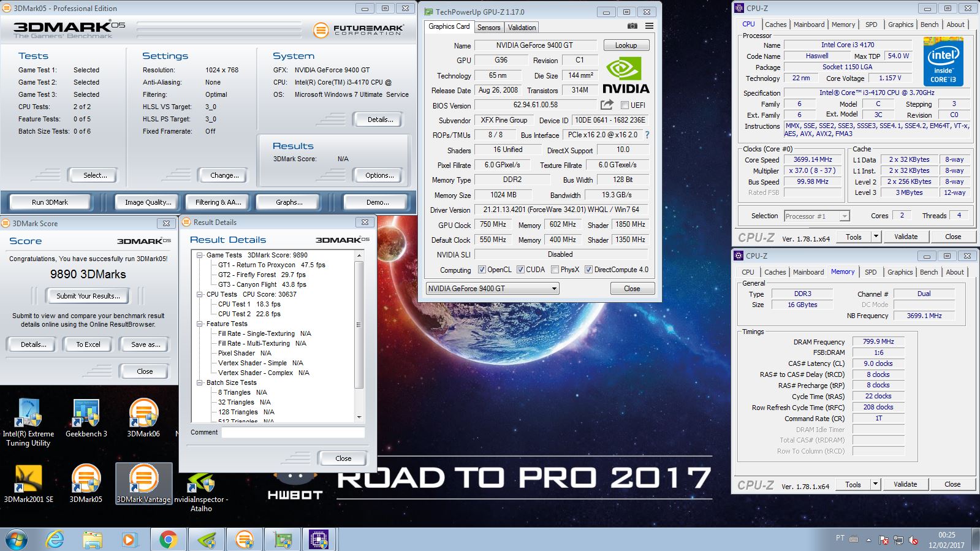Screen dimensions: 980x551
Task: Open the nvidiaInspector Atalho shortcut
Action: point(201,488)
